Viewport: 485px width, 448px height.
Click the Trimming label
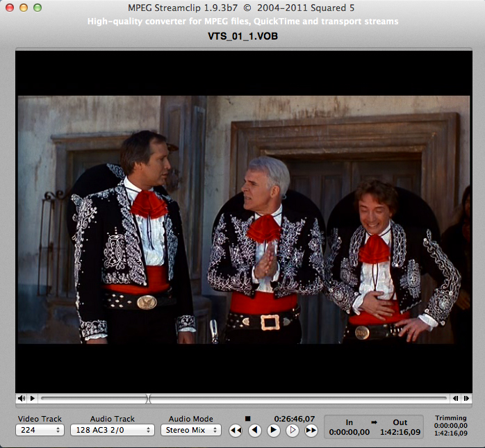(451, 417)
